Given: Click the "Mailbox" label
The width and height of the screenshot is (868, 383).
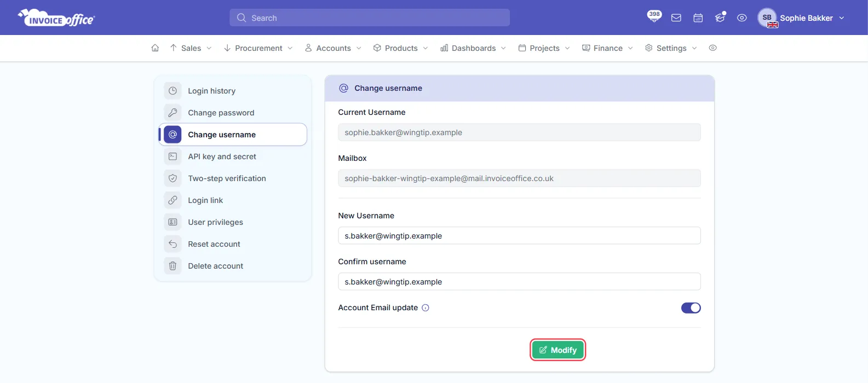Looking at the screenshot, I should pyautogui.click(x=352, y=158).
